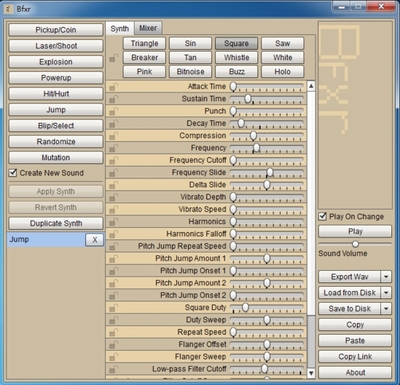Toggle the lock icon beside Square Duty
The image size is (400, 385).
point(113,308)
